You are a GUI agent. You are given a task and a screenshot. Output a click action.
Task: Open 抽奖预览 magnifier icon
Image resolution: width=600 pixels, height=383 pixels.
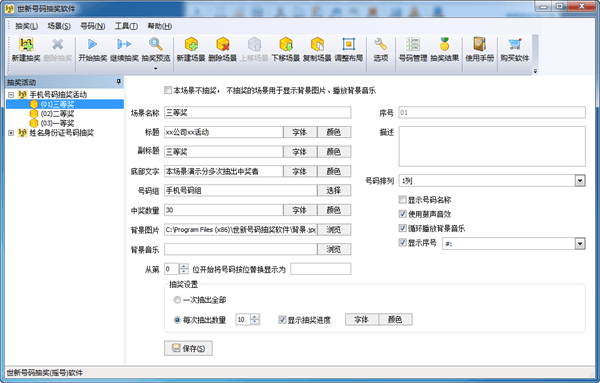coord(156,44)
